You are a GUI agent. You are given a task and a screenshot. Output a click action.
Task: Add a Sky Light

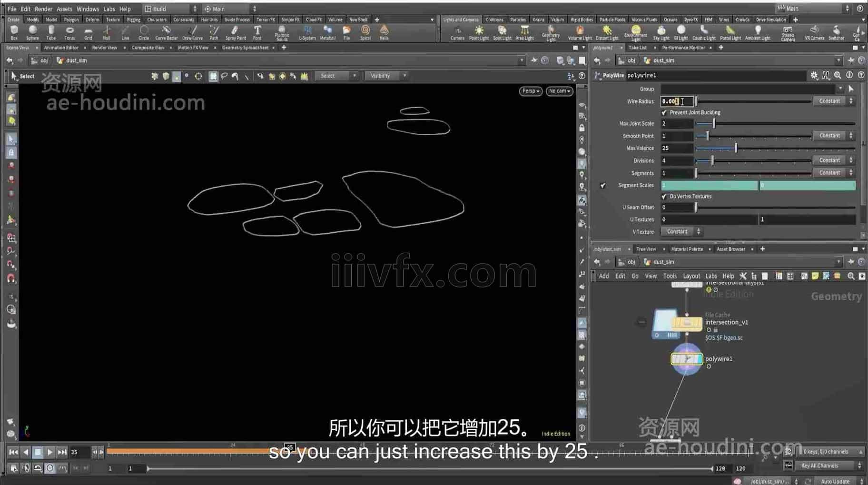click(x=661, y=32)
